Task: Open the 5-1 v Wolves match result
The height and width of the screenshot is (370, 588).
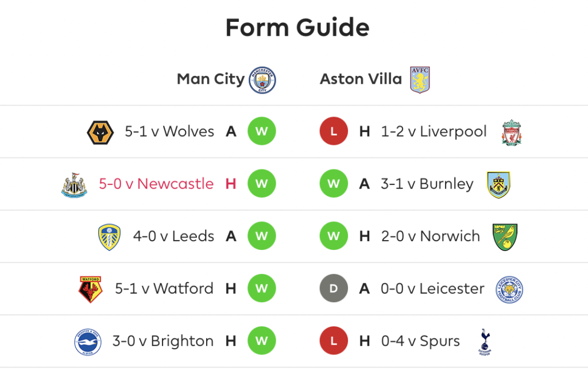Action: 169,132
